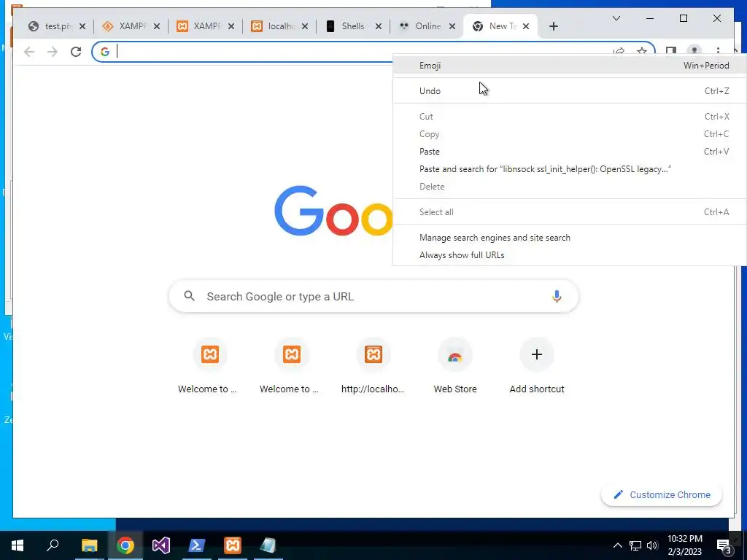This screenshot has width=747, height=560.
Task: Click the Search Google or type a URL box
Action: pyautogui.click(x=373, y=296)
